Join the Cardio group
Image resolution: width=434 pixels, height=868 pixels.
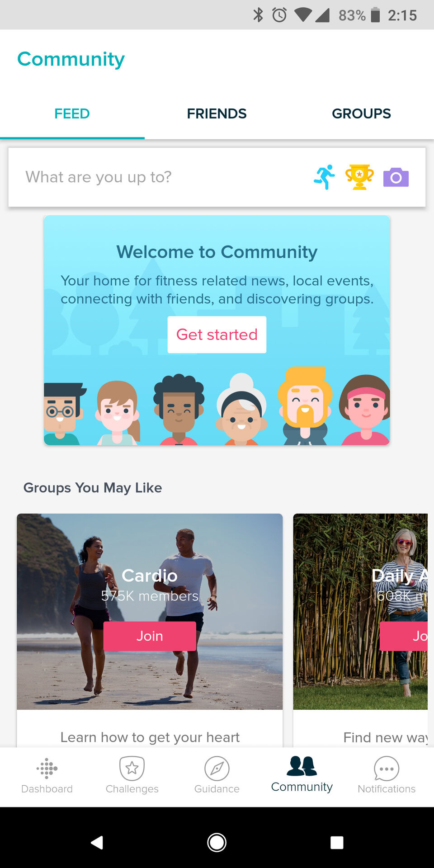coord(150,636)
